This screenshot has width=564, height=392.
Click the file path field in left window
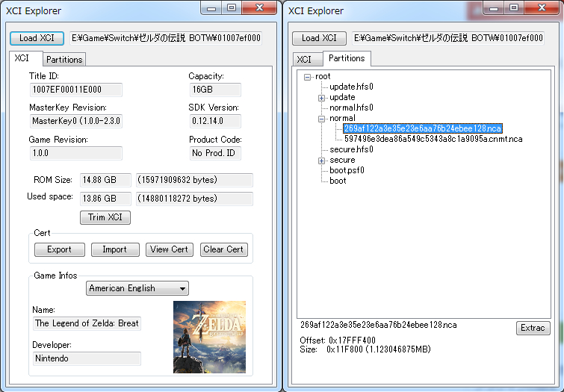[x=165, y=38]
